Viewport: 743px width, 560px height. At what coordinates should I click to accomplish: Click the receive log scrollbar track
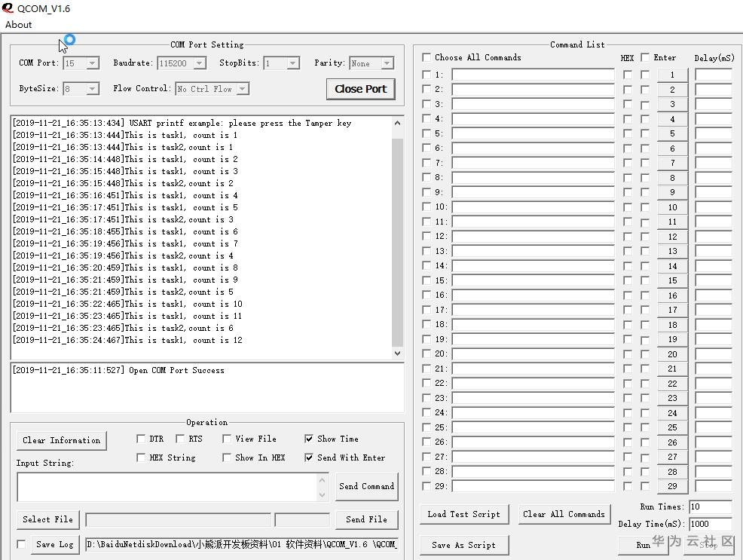click(x=398, y=242)
